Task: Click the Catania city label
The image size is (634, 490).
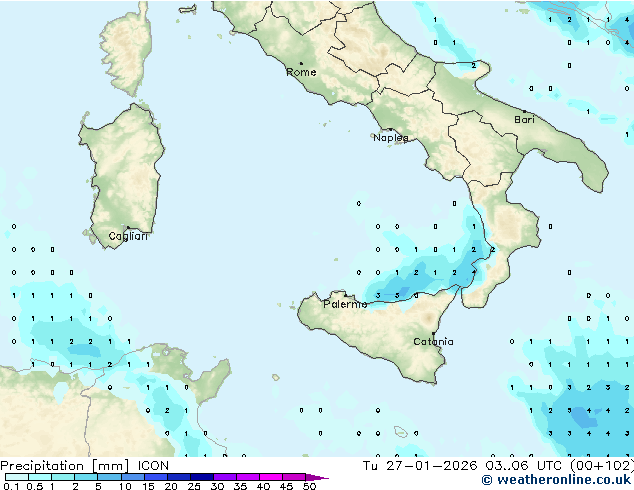Action: (x=433, y=342)
